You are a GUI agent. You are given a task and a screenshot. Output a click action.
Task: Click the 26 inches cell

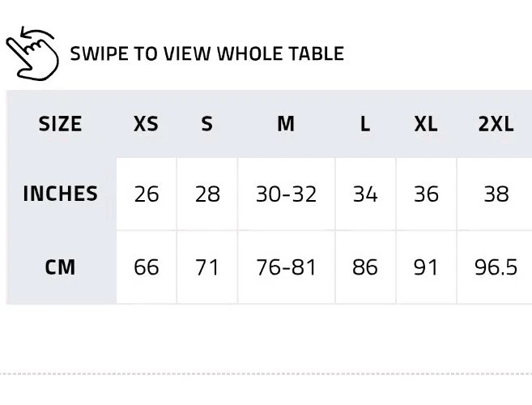[x=146, y=194]
